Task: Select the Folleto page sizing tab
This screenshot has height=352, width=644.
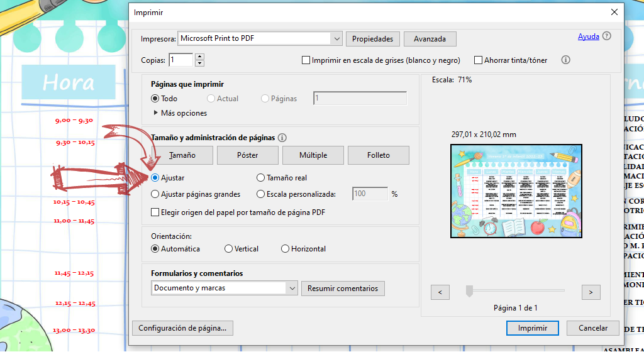Action: click(379, 155)
